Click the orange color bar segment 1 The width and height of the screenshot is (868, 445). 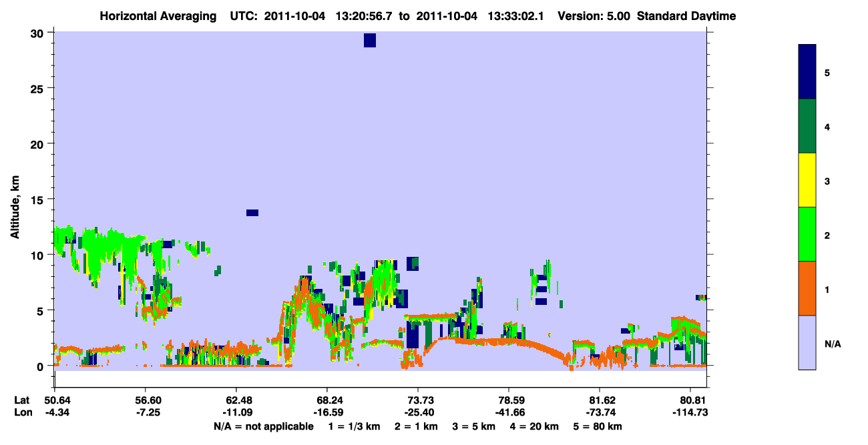pyautogui.click(x=807, y=288)
